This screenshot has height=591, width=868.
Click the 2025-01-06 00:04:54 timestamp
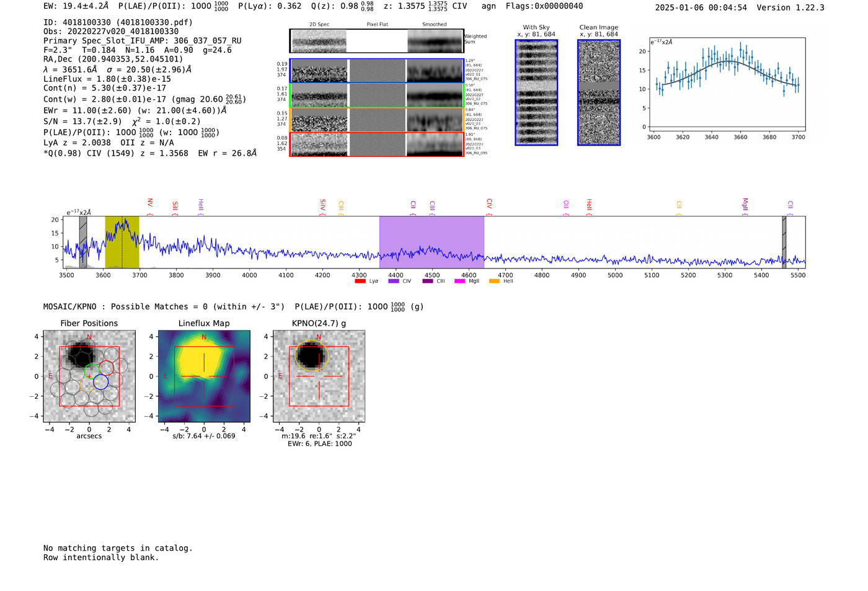(701, 7)
